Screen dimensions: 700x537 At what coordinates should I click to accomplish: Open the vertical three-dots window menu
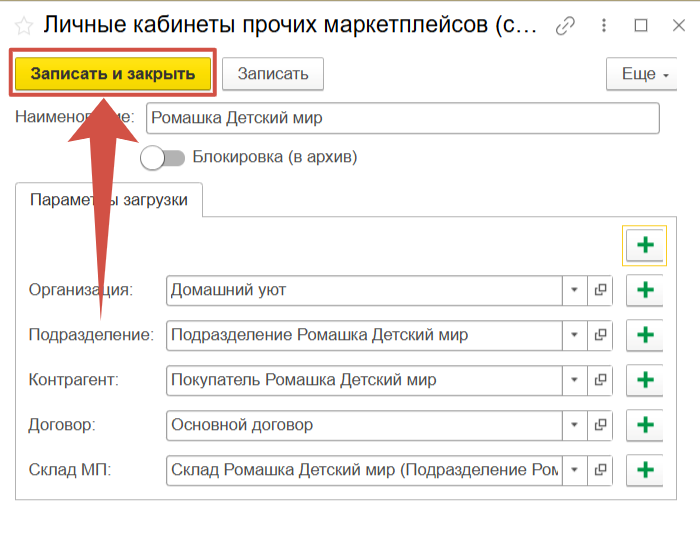click(601, 25)
